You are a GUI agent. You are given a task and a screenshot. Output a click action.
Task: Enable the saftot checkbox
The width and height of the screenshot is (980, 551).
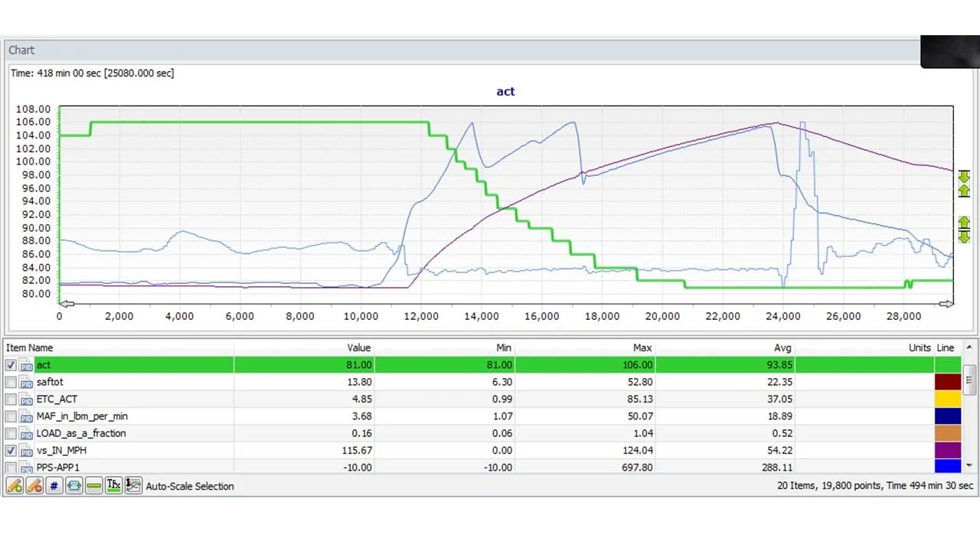[11, 382]
